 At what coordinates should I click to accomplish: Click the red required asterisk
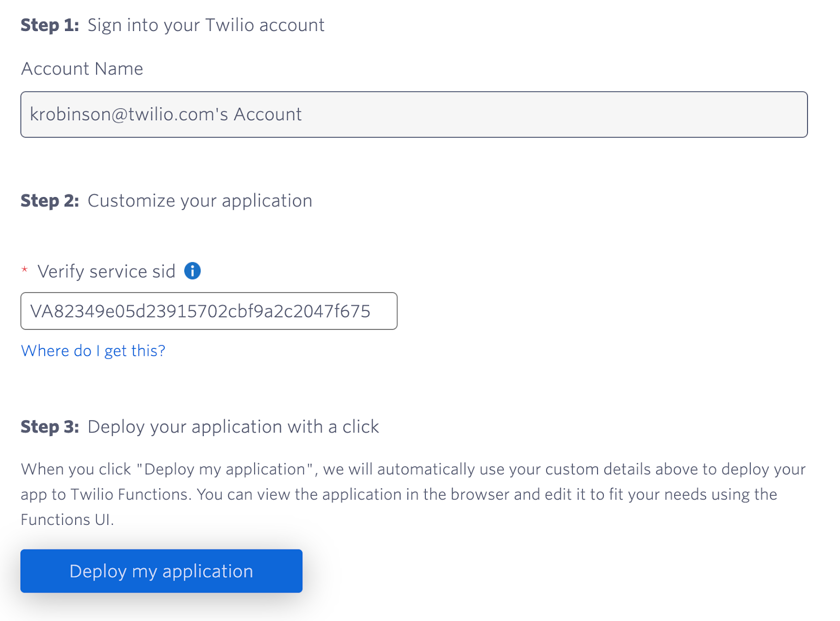click(24, 271)
